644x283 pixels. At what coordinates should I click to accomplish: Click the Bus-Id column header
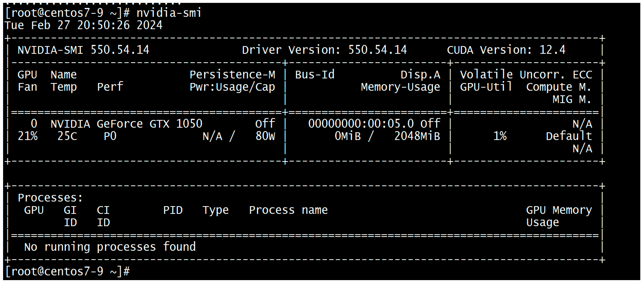pyautogui.click(x=315, y=75)
